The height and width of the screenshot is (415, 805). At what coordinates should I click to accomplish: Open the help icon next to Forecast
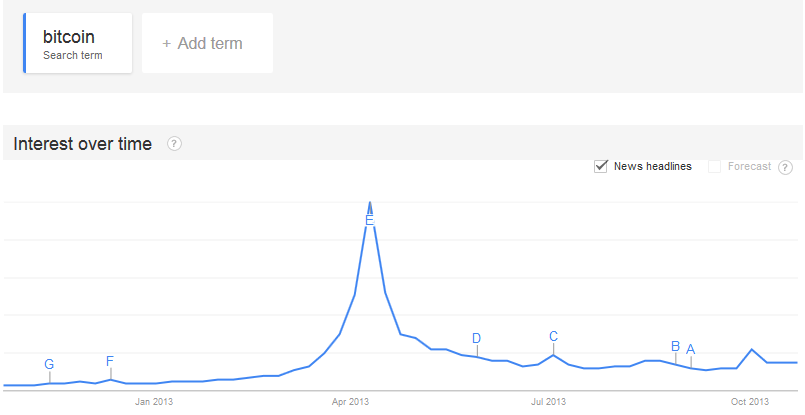pos(785,167)
